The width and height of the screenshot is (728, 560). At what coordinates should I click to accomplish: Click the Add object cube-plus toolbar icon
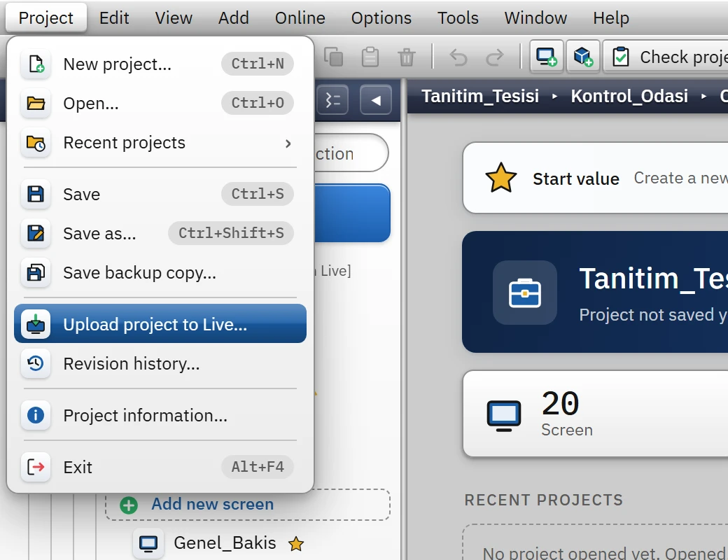coord(583,57)
